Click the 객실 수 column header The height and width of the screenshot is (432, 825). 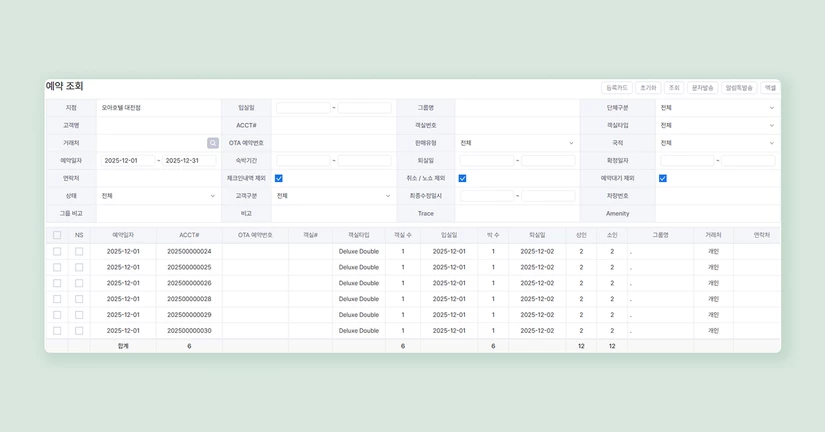[x=403, y=235]
